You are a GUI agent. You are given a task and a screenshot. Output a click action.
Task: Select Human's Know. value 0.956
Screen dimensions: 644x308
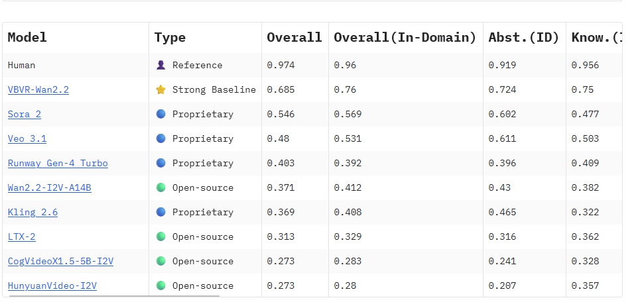[x=585, y=65]
